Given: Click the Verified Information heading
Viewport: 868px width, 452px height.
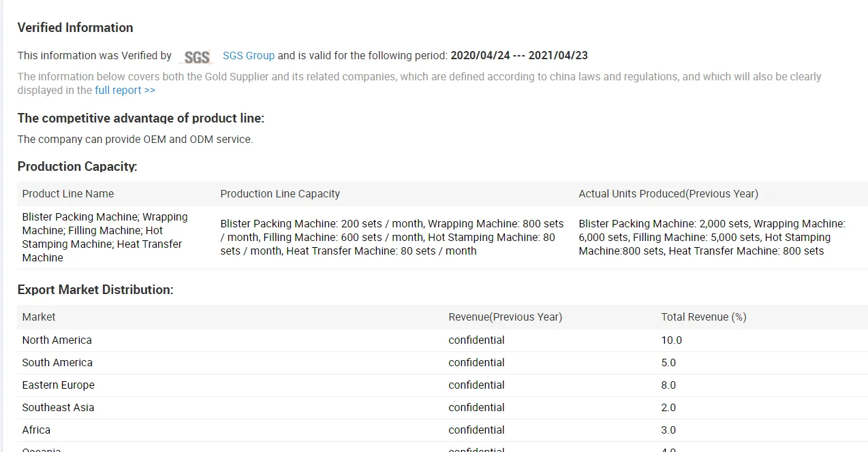Looking at the screenshot, I should 75,28.
